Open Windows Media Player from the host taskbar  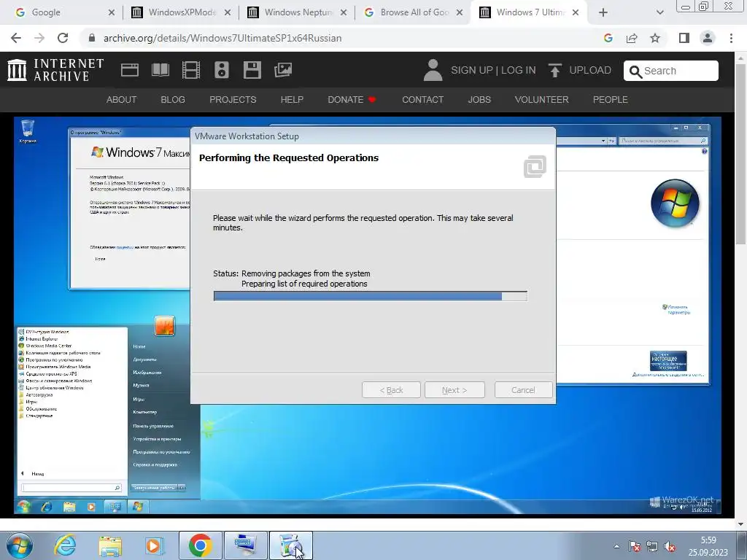click(x=154, y=545)
